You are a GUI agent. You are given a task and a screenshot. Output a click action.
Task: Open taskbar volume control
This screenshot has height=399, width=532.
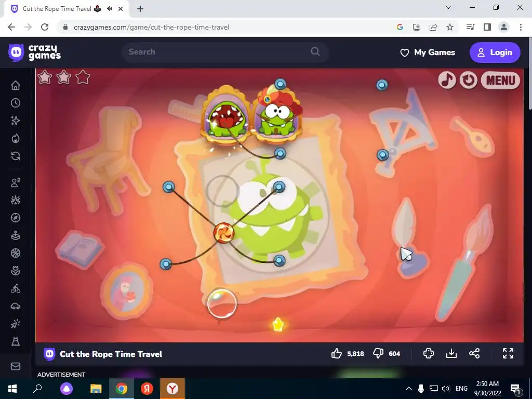446,389
